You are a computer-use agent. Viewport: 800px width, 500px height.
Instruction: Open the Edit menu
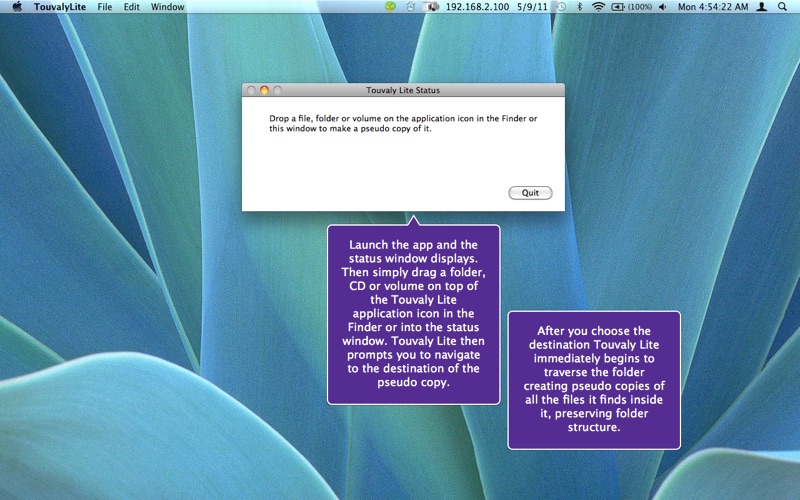132,7
